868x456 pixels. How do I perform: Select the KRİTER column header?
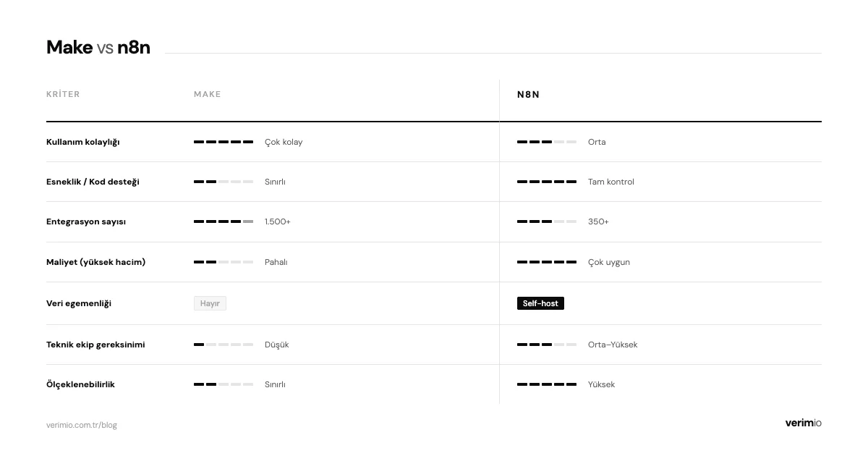click(63, 94)
